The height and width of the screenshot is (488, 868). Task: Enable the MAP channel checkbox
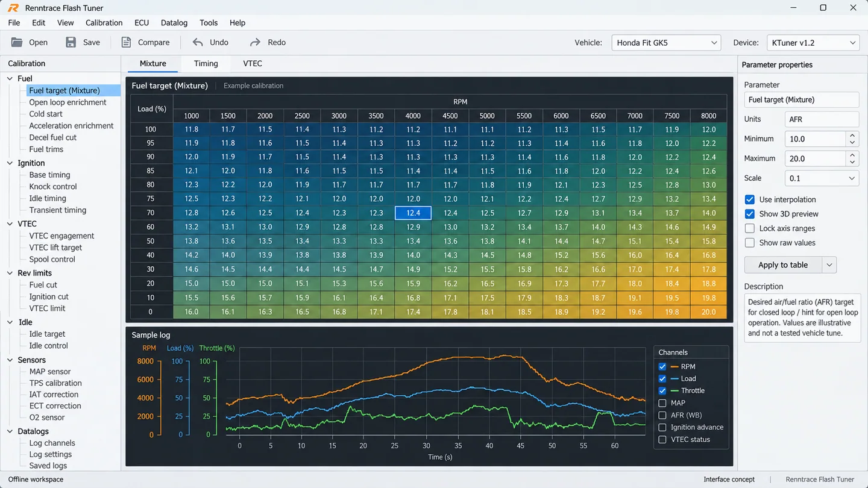coord(662,403)
